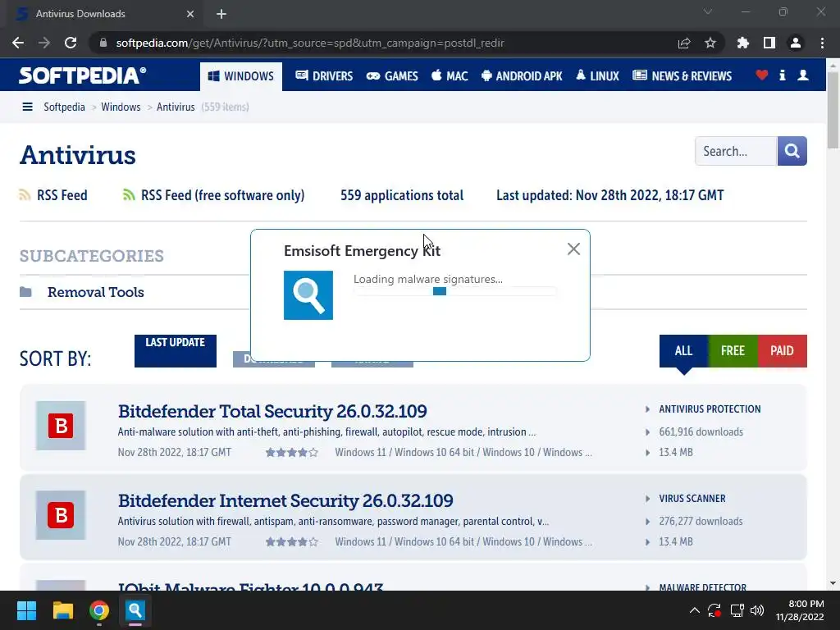
Task: Open a new browser tab
Action: pos(221,14)
